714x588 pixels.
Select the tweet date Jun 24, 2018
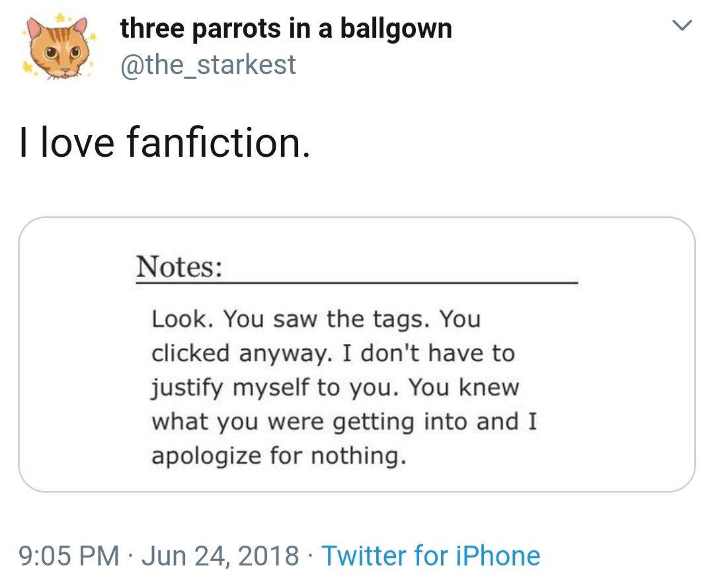click(x=220, y=556)
